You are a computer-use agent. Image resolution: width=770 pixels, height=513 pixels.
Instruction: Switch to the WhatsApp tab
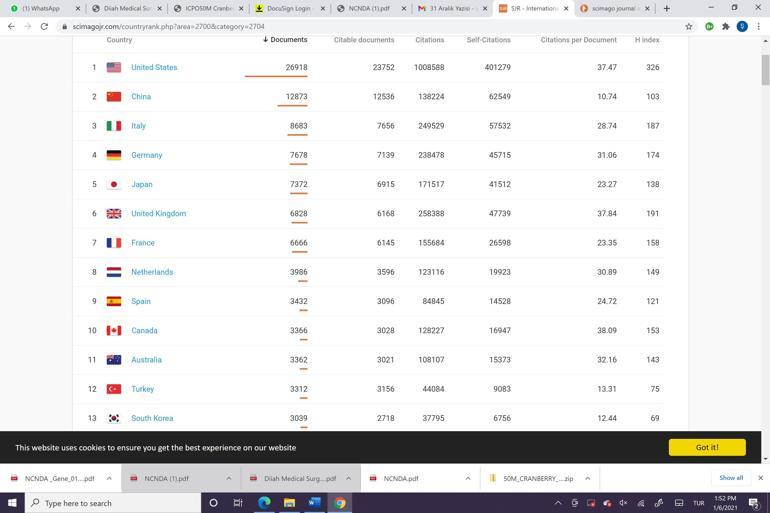pos(41,8)
